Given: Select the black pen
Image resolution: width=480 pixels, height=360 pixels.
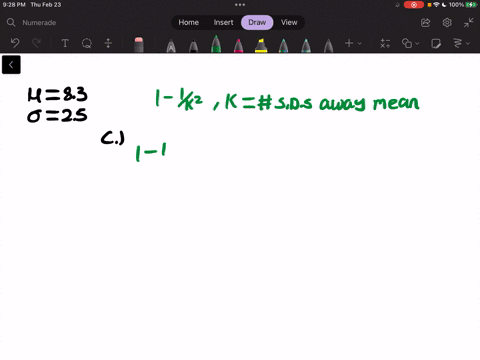Looking at the screenshot, I should (193, 46).
